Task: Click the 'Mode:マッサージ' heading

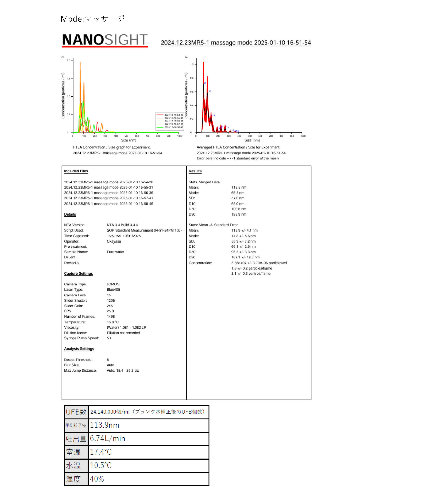Action: click(x=93, y=19)
